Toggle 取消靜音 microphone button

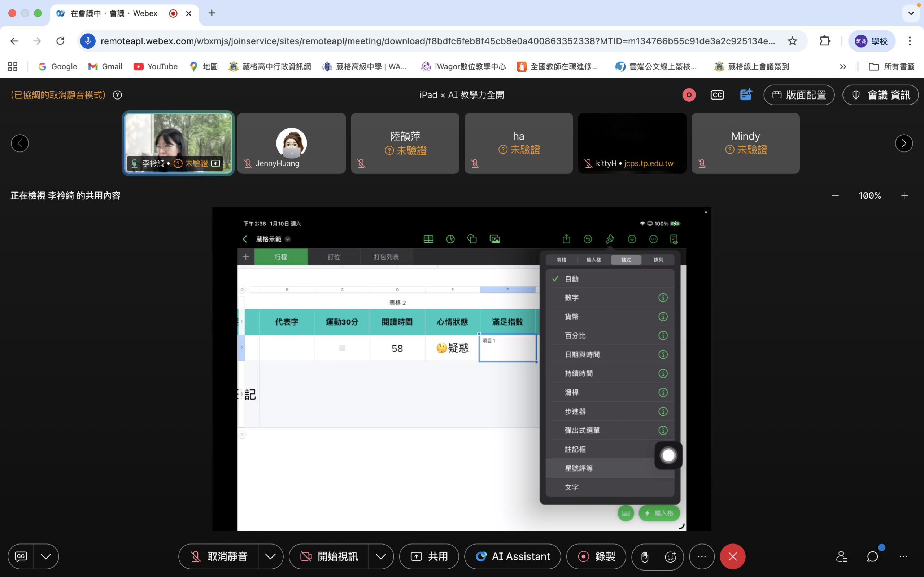coord(219,557)
